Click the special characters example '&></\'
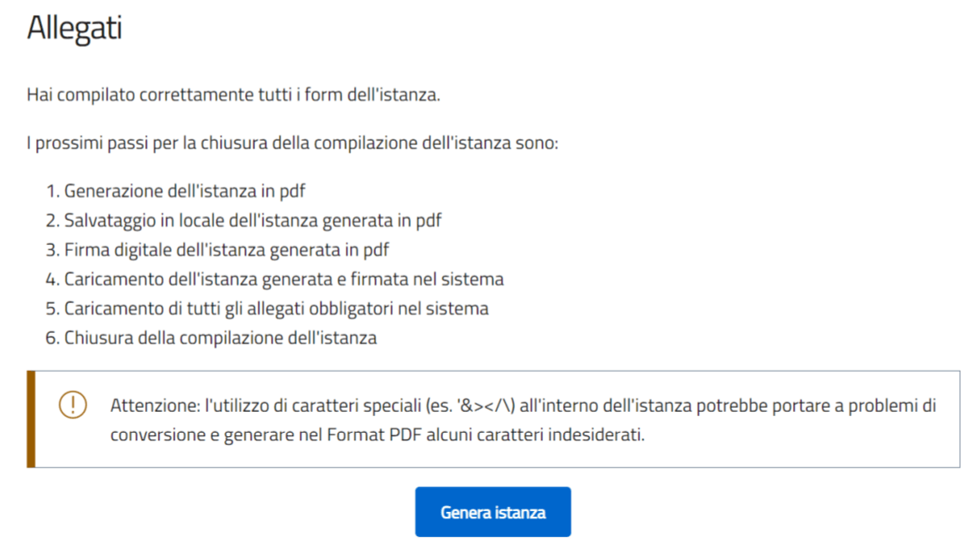Viewport: 980px width, 547px height. click(x=482, y=406)
